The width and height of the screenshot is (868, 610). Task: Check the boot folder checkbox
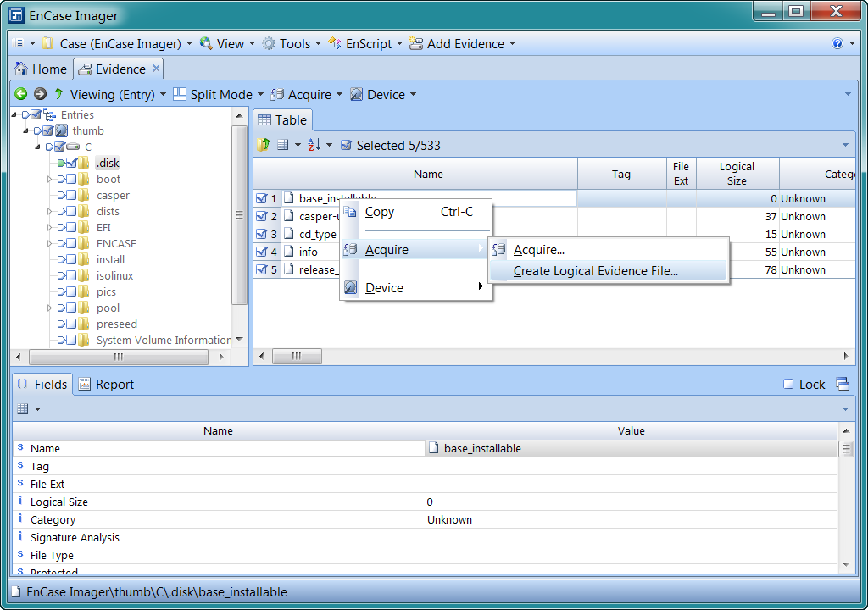(71, 179)
